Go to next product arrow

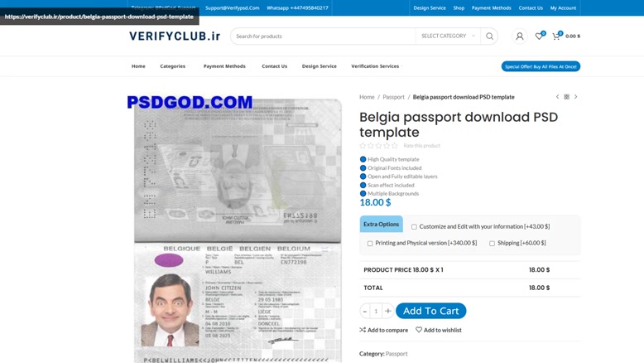pyautogui.click(x=576, y=97)
